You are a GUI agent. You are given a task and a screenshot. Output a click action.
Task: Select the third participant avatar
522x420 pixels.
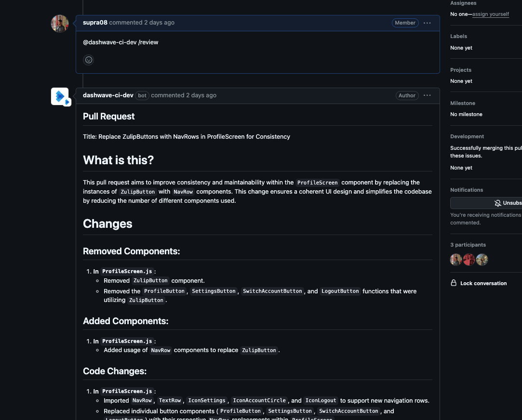click(x=482, y=260)
